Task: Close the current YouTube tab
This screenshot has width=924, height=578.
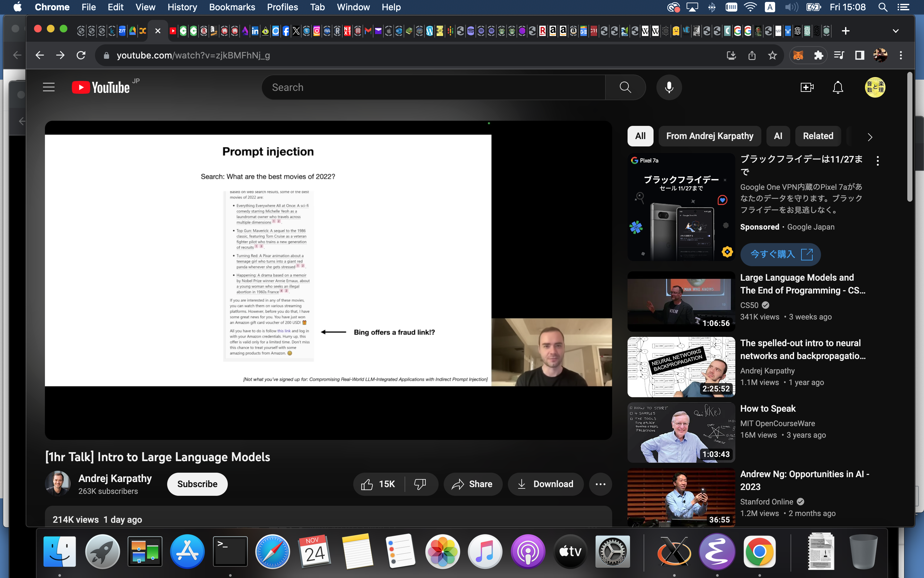Action: (x=158, y=31)
